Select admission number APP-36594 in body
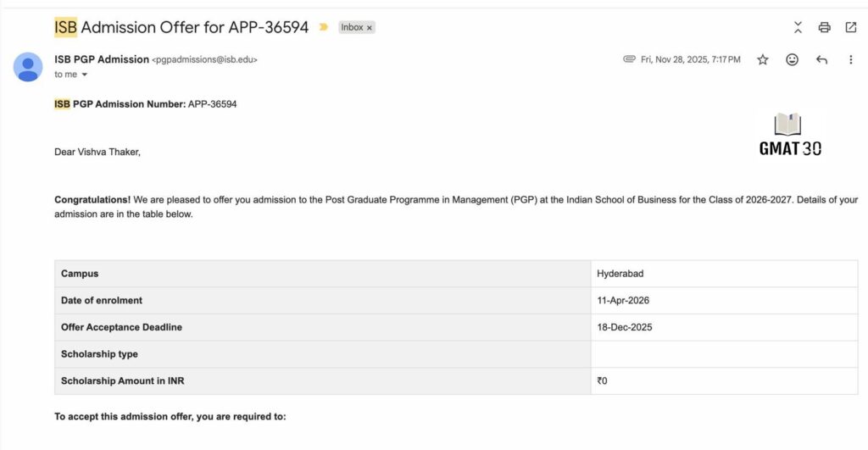 (213, 104)
